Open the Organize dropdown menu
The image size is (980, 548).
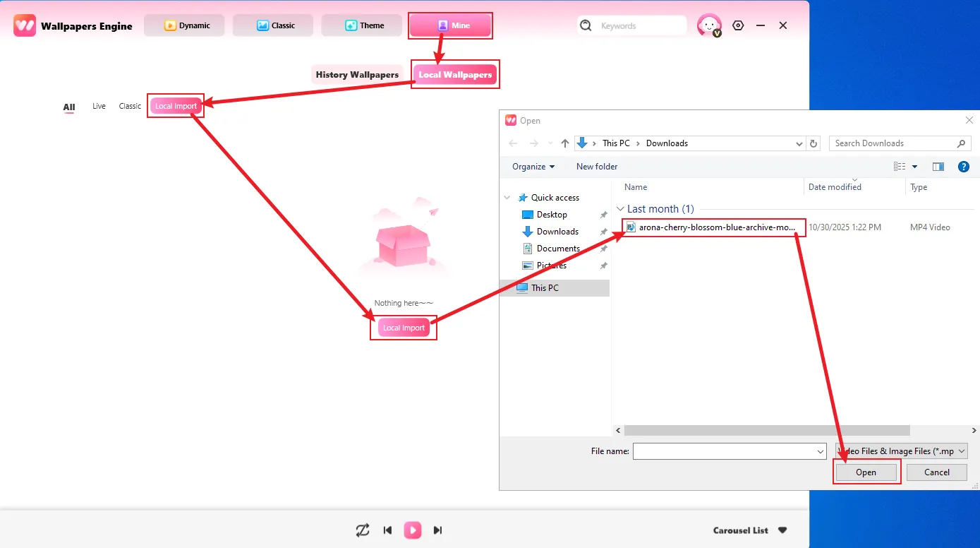pos(533,167)
